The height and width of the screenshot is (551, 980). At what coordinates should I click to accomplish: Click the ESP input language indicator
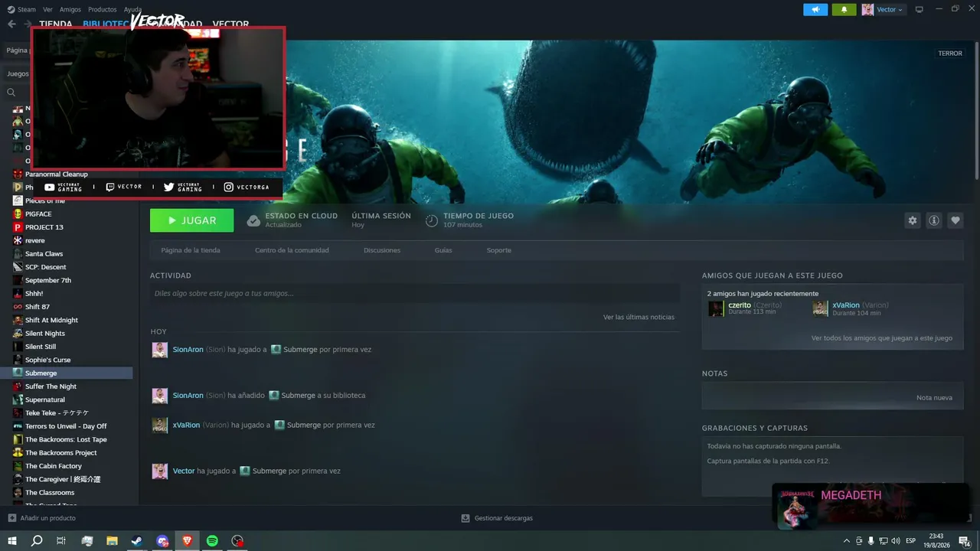(x=911, y=541)
